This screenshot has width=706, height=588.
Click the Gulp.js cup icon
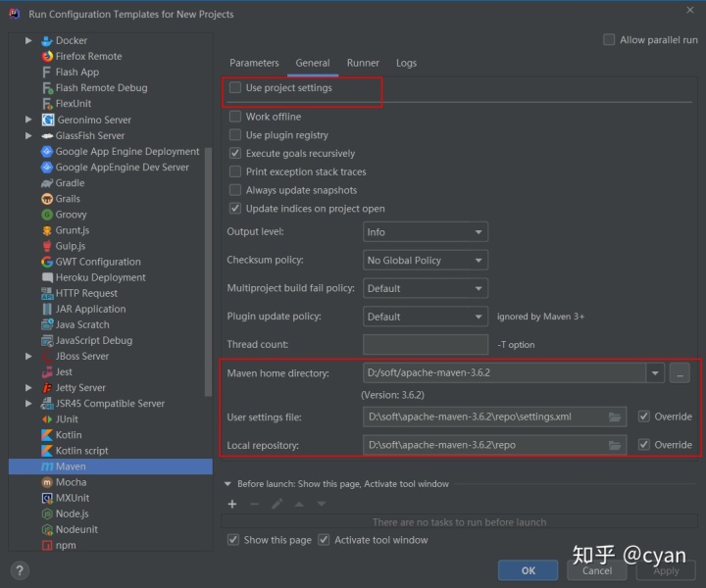point(47,246)
